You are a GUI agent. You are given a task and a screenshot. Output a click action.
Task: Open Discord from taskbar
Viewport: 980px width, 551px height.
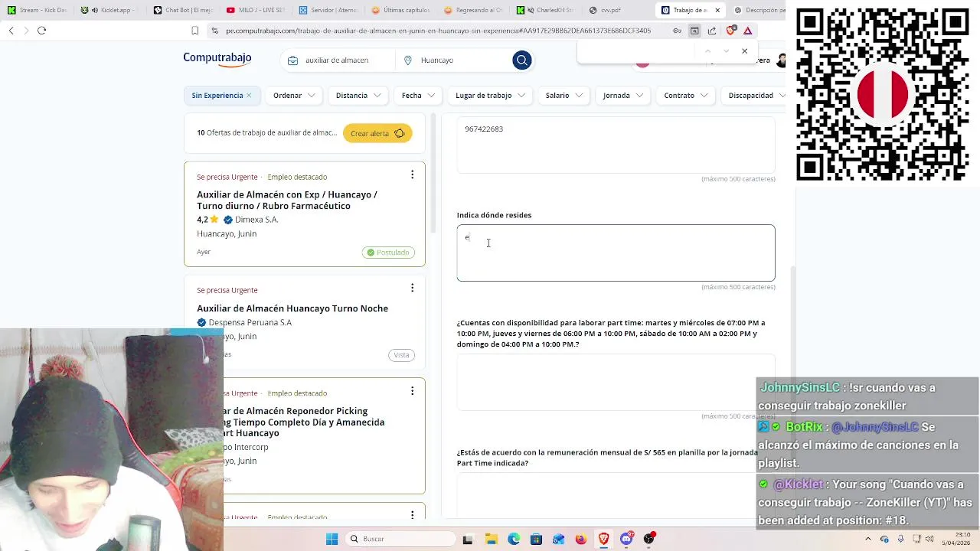tap(626, 539)
